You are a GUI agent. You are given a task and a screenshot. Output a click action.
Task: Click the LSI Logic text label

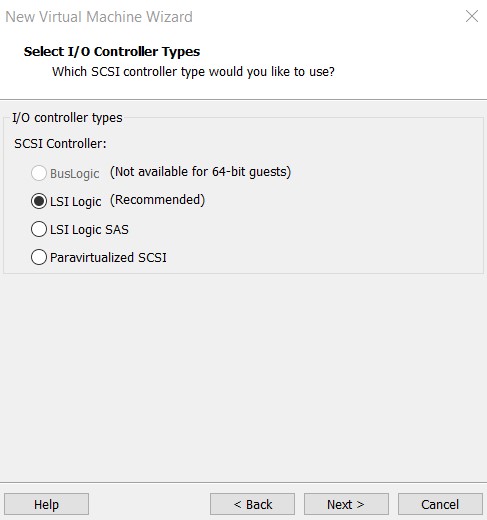76,202
